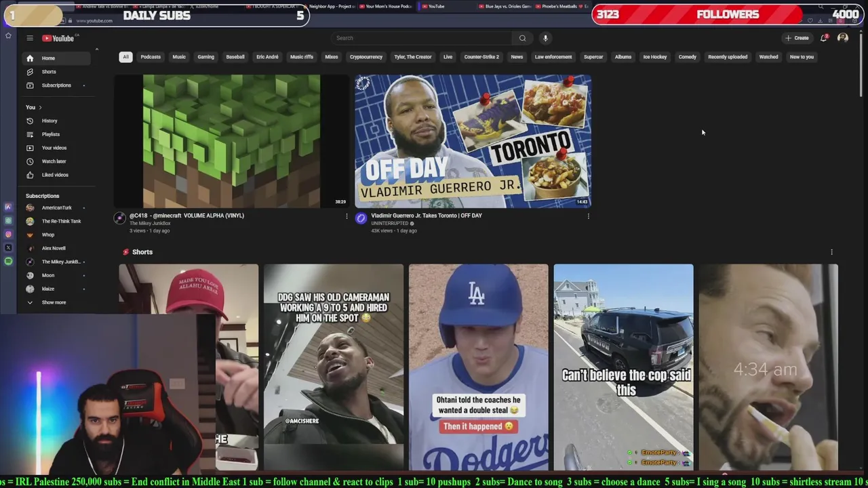
Task: Open more options for Minecraft Volume Alpha video
Action: click(347, 216)
